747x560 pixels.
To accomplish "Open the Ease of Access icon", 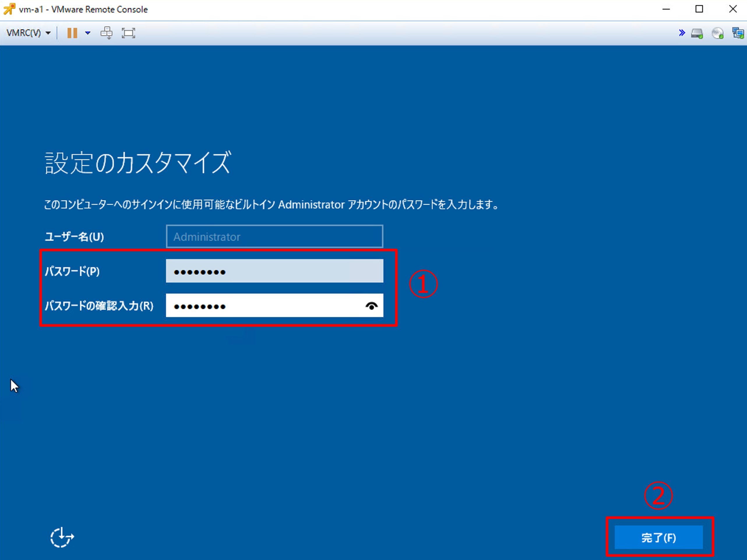I will click(62, 537).
